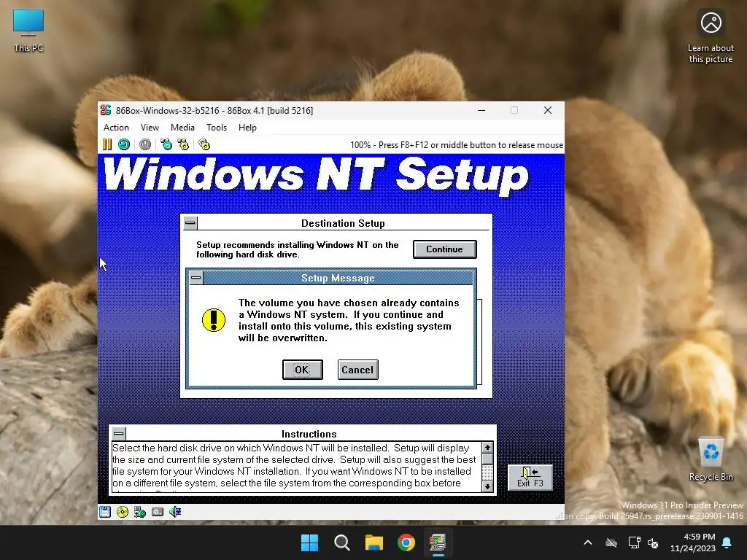Image resolution: width=747 pixels, height=560 pixels.
Task: Open Instructions window system menu box
Action: click(x=119, y=433)
